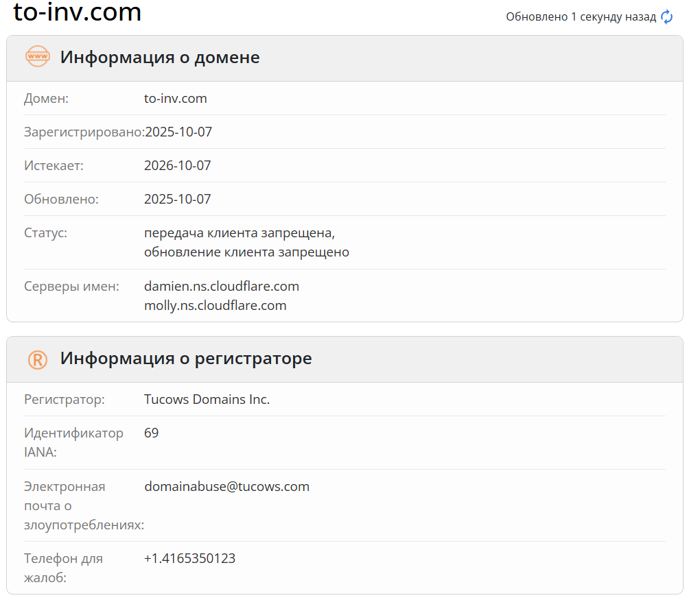Select the icon beside 'Информация о регистраторе'
700x600 pixels.
(x=38, y=358)
